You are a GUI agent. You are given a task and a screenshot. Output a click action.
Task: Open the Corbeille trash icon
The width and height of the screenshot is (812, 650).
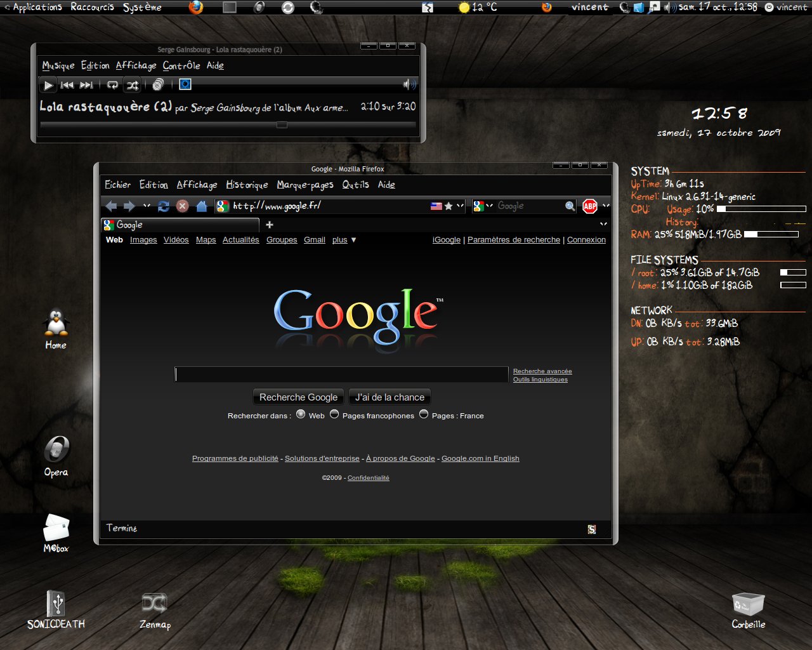[x=749, y=610]
